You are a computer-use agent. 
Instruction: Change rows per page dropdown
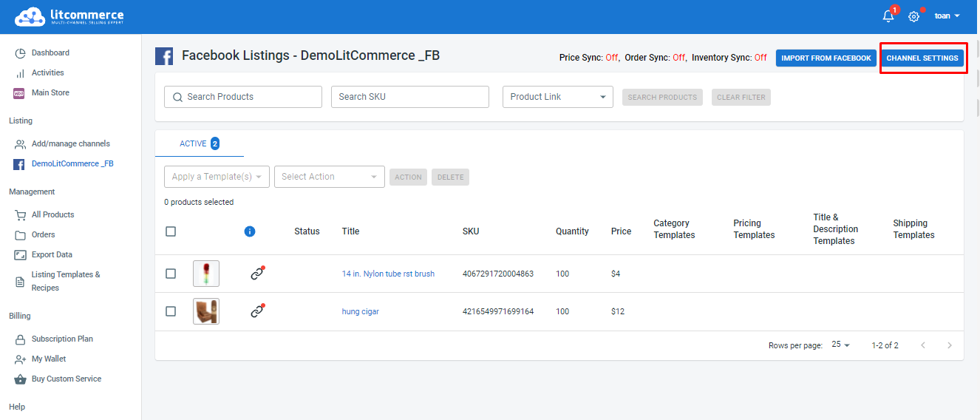(841, 345)
